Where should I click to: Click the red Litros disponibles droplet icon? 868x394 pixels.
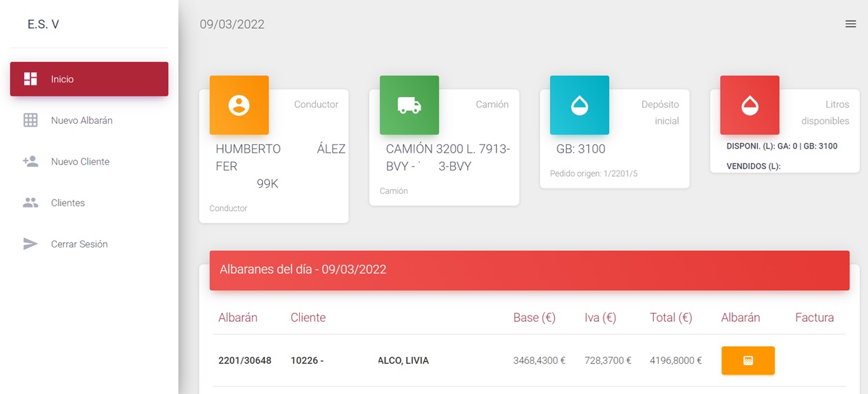click(749, 105)
